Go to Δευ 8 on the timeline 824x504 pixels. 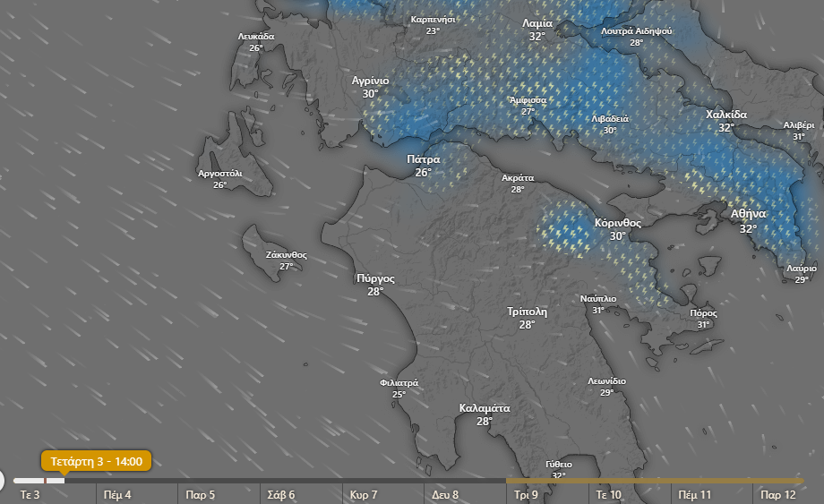pyautogui.click(x=445, y=495)
